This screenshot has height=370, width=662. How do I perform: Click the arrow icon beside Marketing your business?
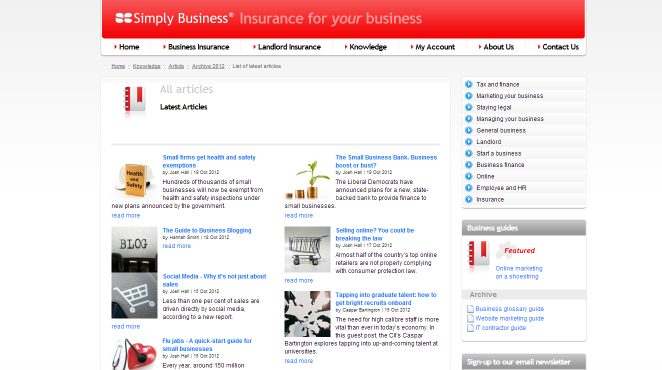[469, 96]
